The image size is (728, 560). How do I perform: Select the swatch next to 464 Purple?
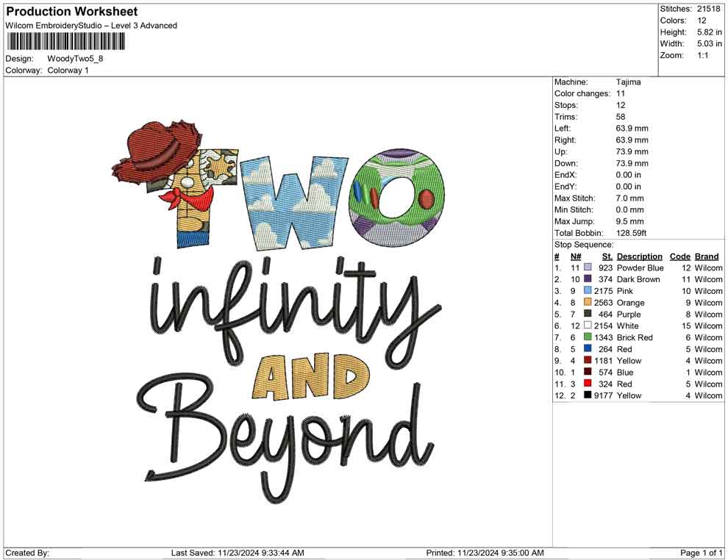pyautogui.click(x=588, y=314)
